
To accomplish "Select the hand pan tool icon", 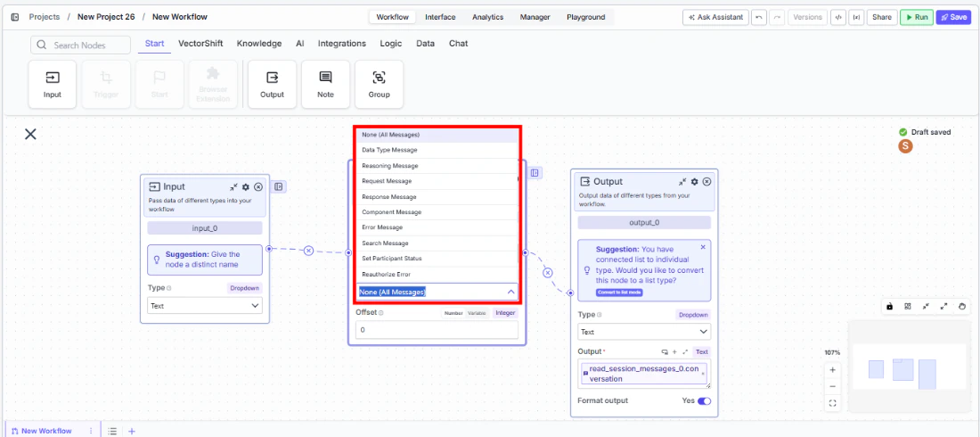I will [962, 307].
